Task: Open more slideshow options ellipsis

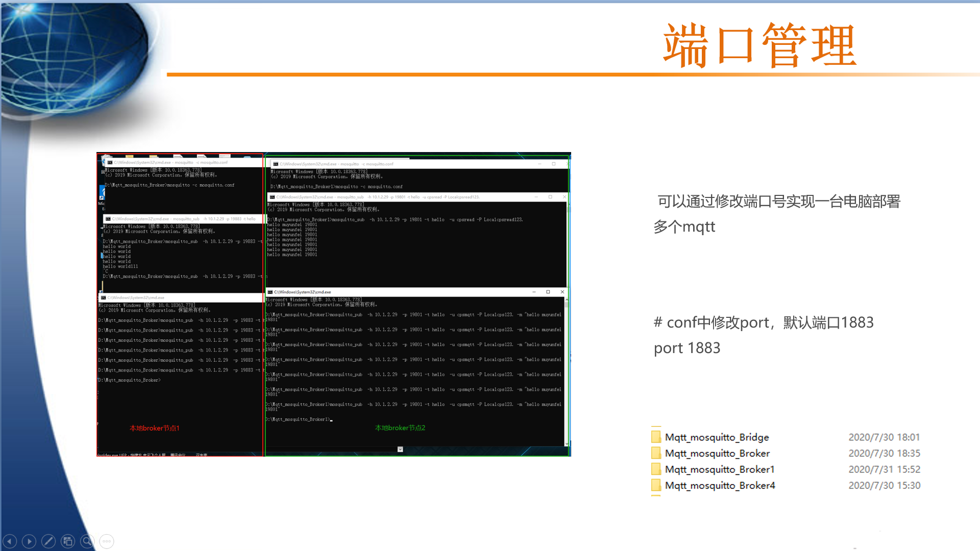Action: (107, 541)
